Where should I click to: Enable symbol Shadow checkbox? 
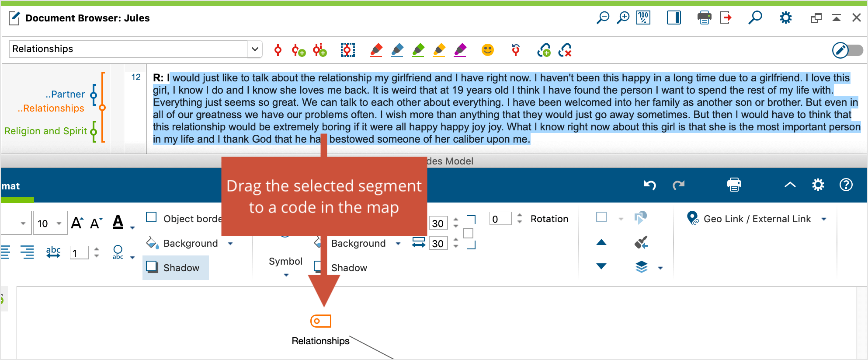318,267
